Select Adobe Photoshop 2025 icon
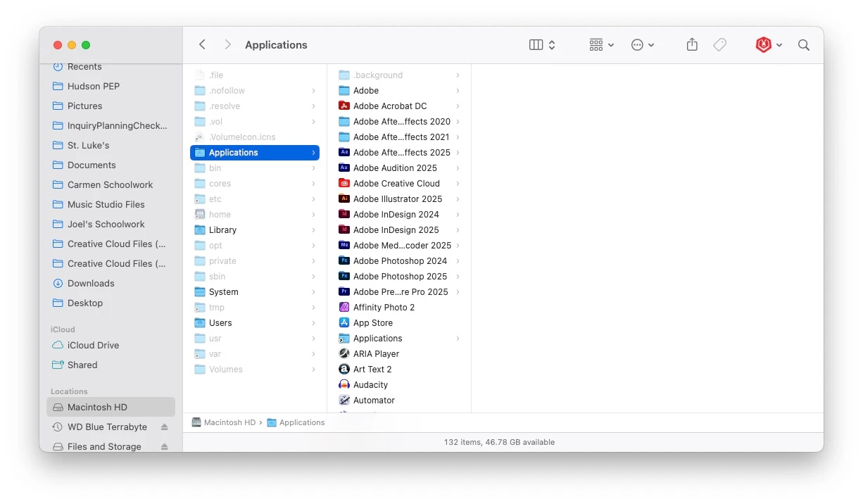Image resolution: width=863 pixels, height=504 pixels. point(344,276)
